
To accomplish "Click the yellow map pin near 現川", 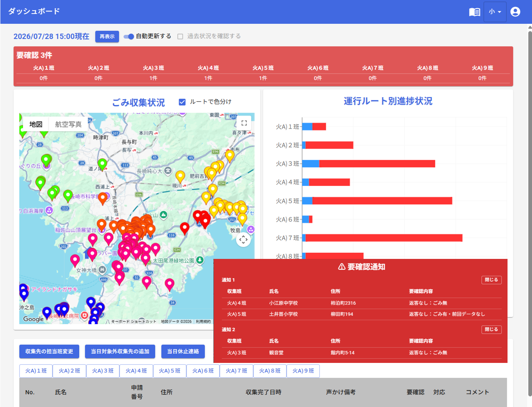I will pos(180,177).
